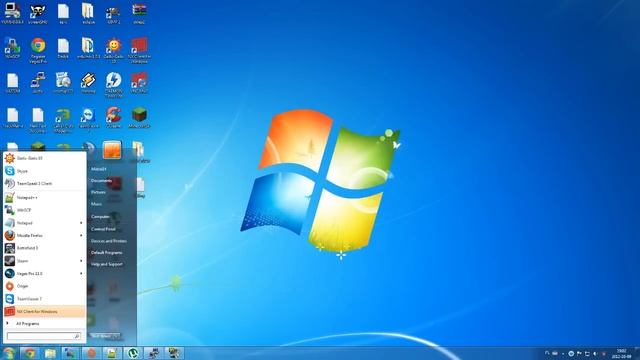
Task: Select the TeamViewer desktop shortcut
Action: click(x=89, y=118)
